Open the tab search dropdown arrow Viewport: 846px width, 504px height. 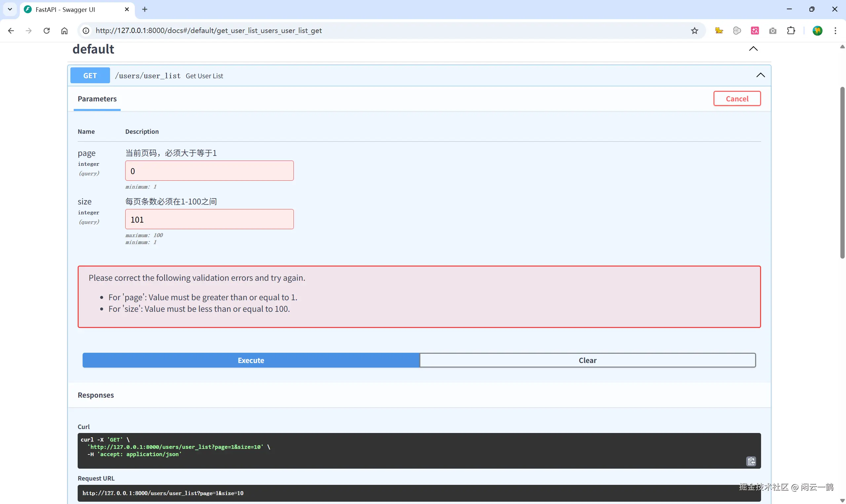[x=10, y=9]
